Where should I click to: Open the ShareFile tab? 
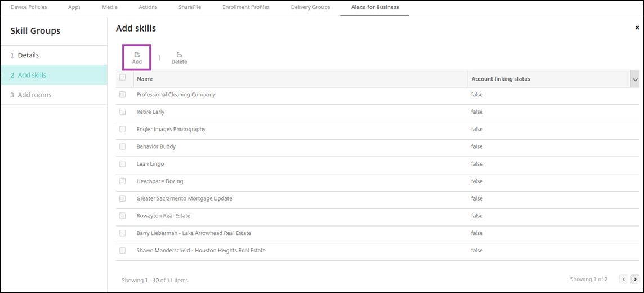pos(190,7)
